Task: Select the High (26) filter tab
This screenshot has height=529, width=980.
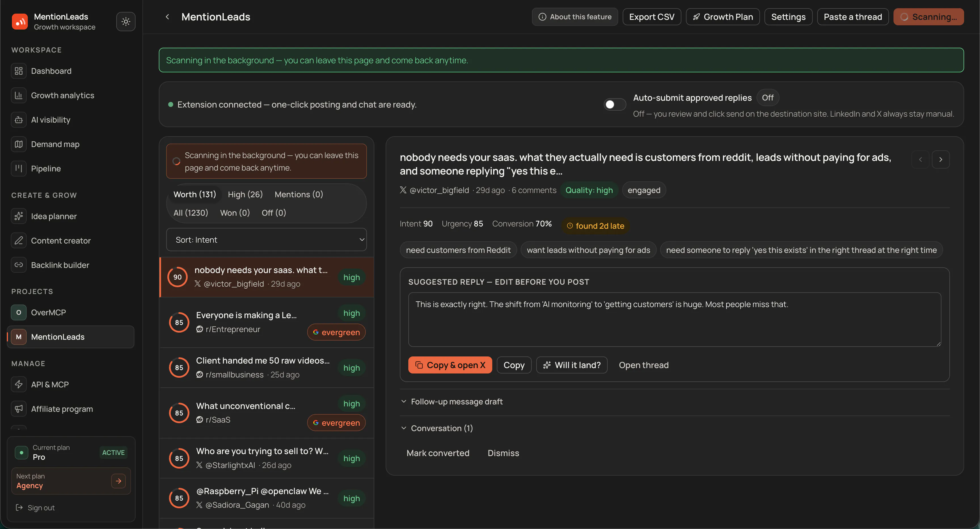Action: pyautogui.click(x=245, y=194)
